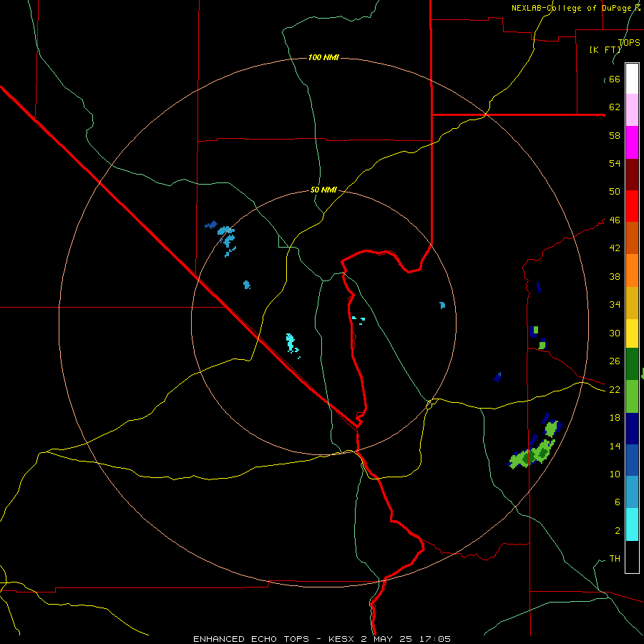Select the dark green legend swatch
The height and width of the screenshot is (644, 644).
coord(632,364)
